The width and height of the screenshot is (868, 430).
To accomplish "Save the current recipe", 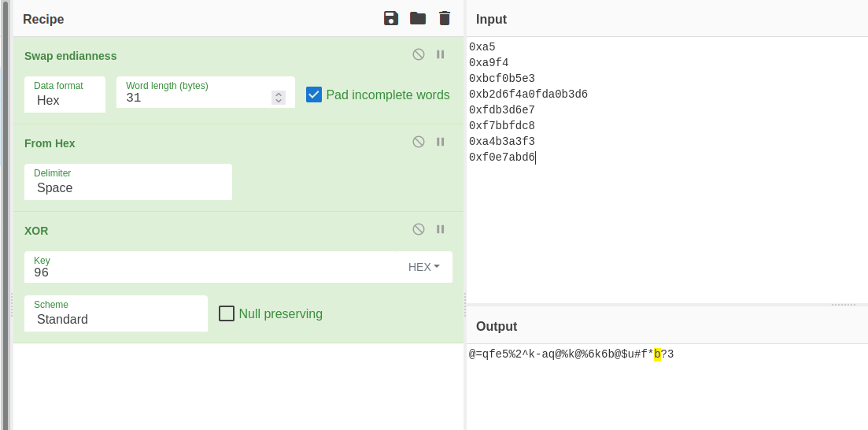I will pos(391,18).
